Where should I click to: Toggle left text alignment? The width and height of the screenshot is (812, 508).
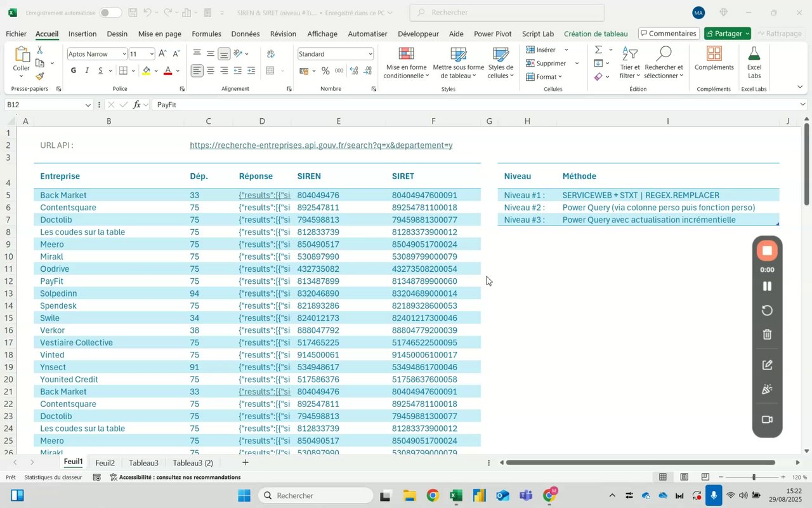pos(197,70)
